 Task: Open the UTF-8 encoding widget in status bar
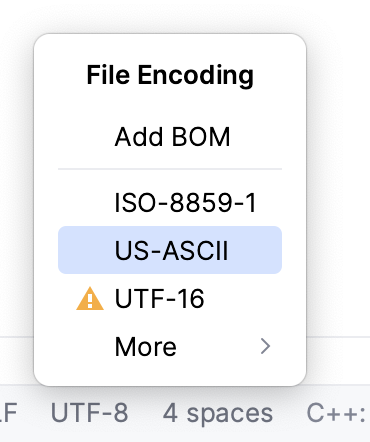(x=89, y=413)
